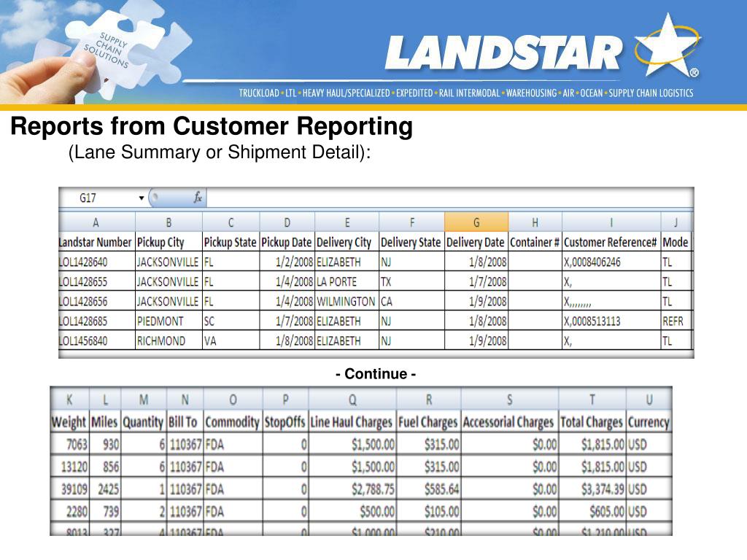Screen dimensions: 747x560
Task: Select column U header
Action: tap(649, 400)
